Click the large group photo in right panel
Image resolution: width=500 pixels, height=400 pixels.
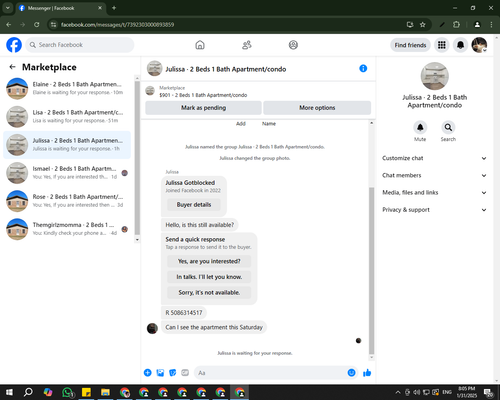[434, 76]
